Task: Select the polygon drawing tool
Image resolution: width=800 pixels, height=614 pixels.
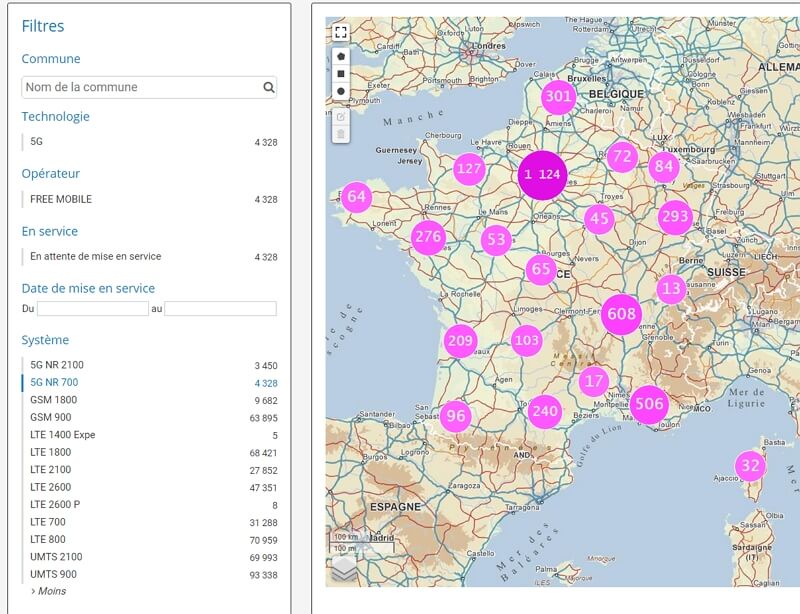Action: pos(341,56)
